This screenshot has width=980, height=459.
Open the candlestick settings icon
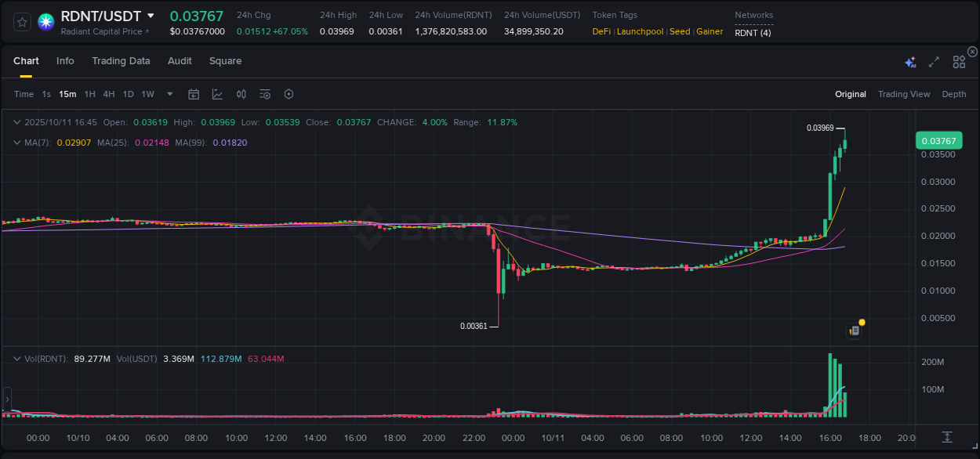point(241,94)
